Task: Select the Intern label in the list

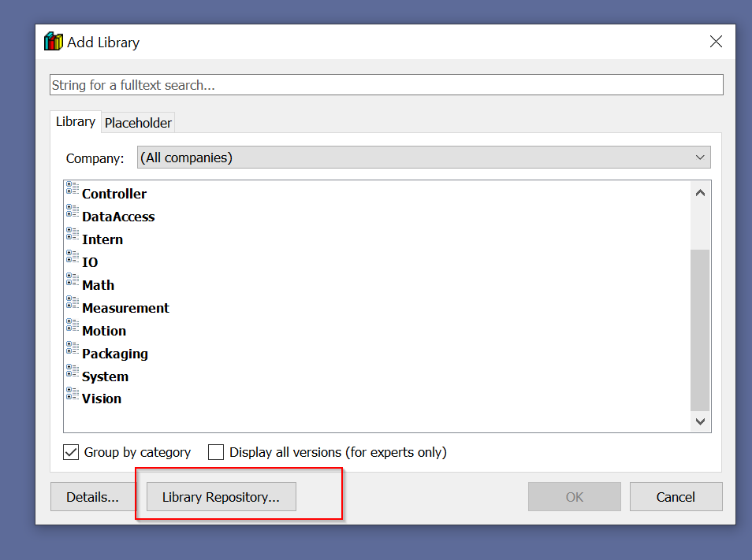Action: coord(102,239)
